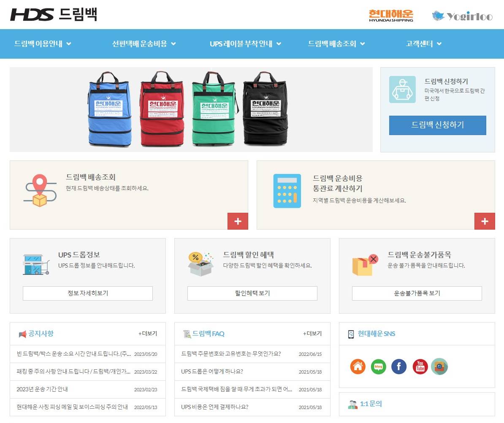Open the Instagram camera SNS icon
This screenshot has height=423, width=504.
[x=439, y=366]
